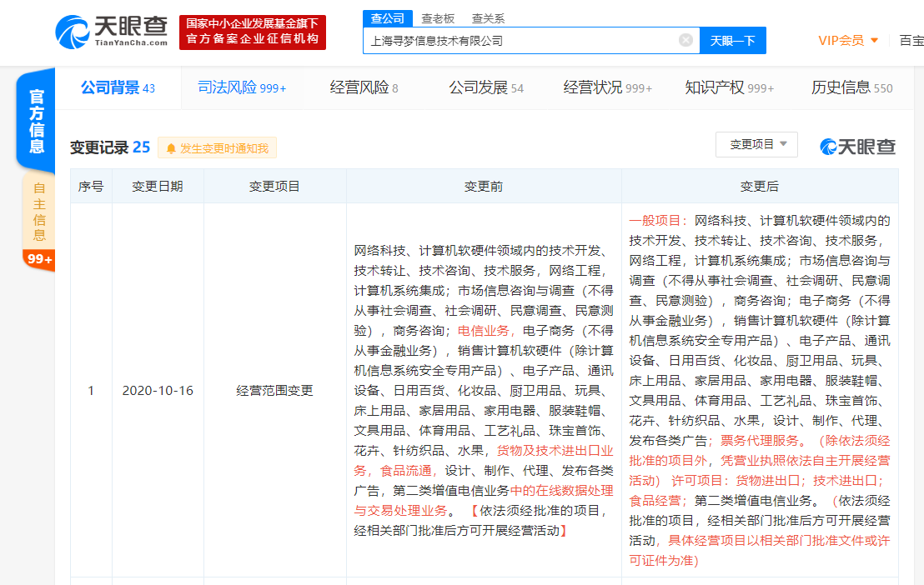This screenshot has height=585, width=924.
Task: Switch to 官方信息 side tab
Action: click(37, 121)
